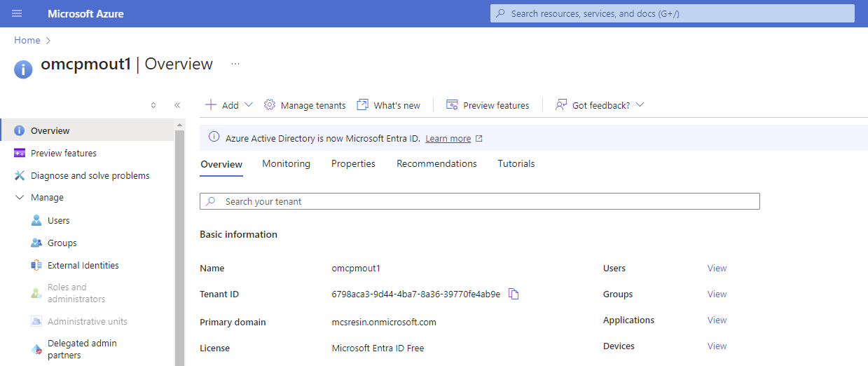This screenshot has width=868, height=366.
Task: Click the Tenant ID value 6798aca3-9d44-4ba7-8a36-39770fe4ab9e
Action: (416, 294)
